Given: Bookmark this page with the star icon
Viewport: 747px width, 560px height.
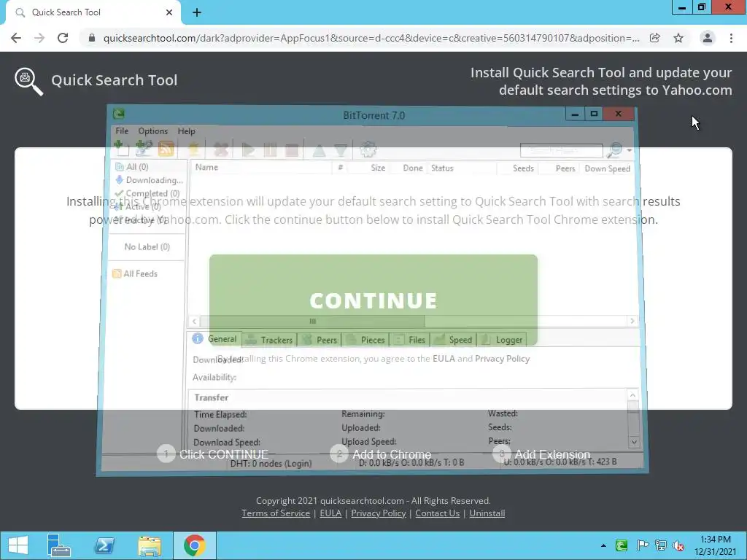Looking at the screenshot, I should click(678, 38).
